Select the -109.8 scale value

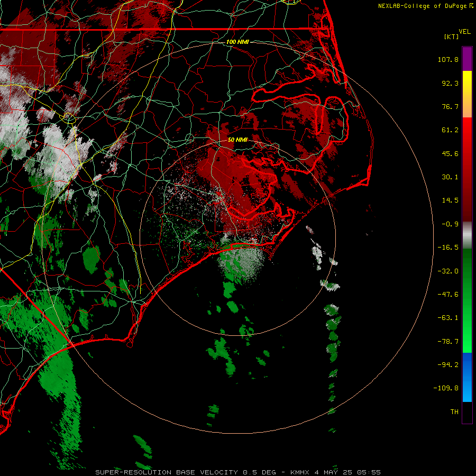click(x=446, y=388)
